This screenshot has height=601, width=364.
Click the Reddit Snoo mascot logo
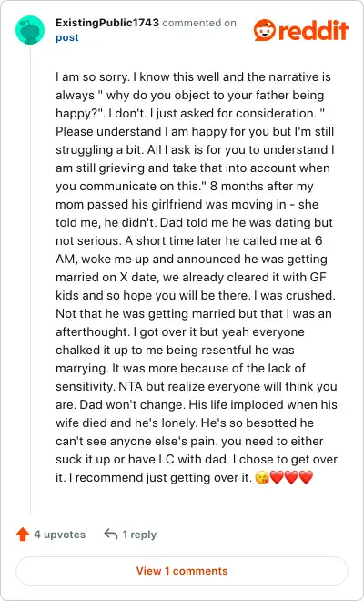265,30
